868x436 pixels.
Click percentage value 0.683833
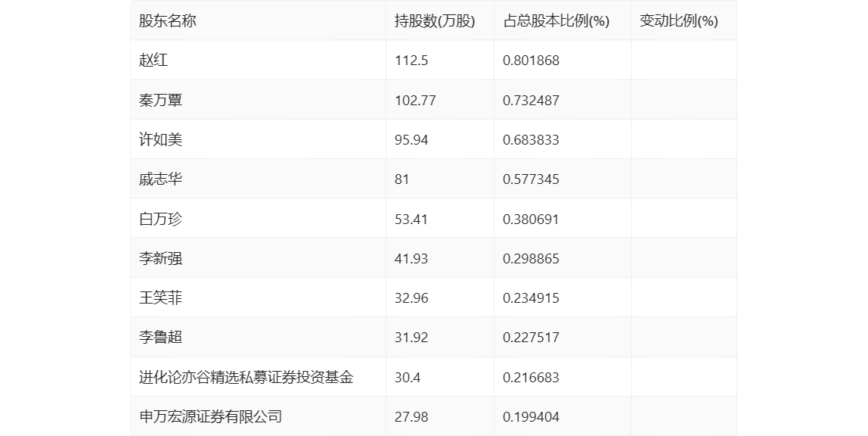(x=531, y=139)
